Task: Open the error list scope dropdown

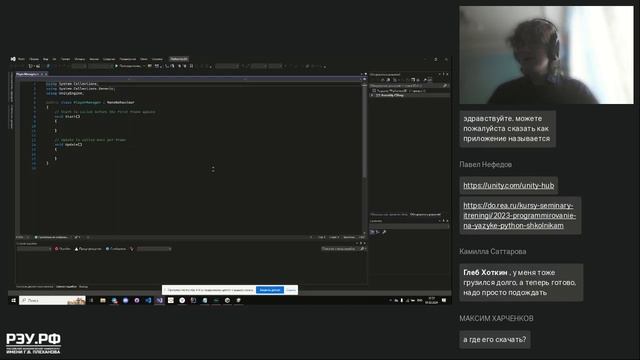Action: [x=34, y=249]
